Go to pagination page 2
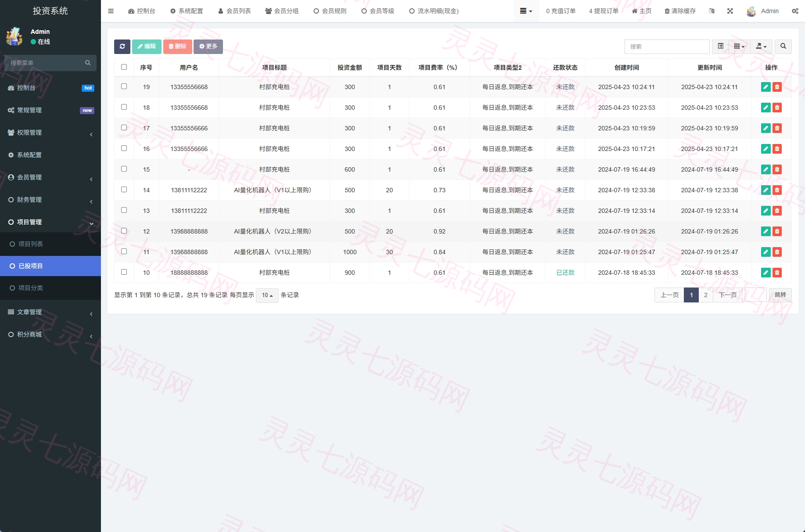Image resolution: width=805 pixels, height=532 pixels. pos(705,295)
